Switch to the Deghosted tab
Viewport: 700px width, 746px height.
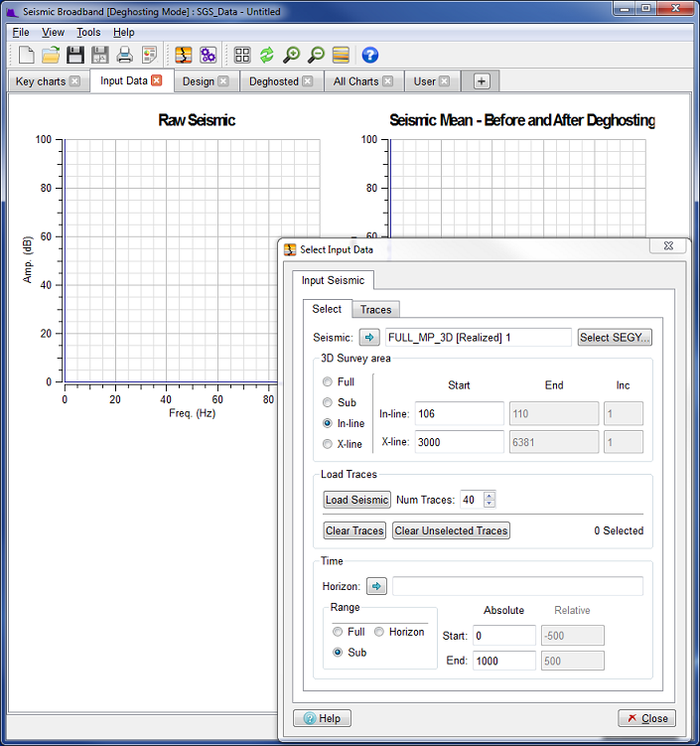pos(274,81)
